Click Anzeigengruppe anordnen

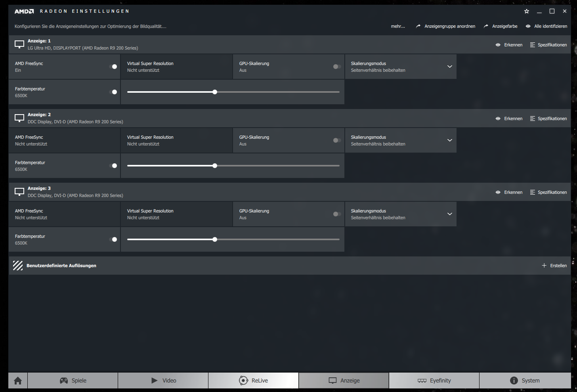pyautogui.click(x=450, y=26)
